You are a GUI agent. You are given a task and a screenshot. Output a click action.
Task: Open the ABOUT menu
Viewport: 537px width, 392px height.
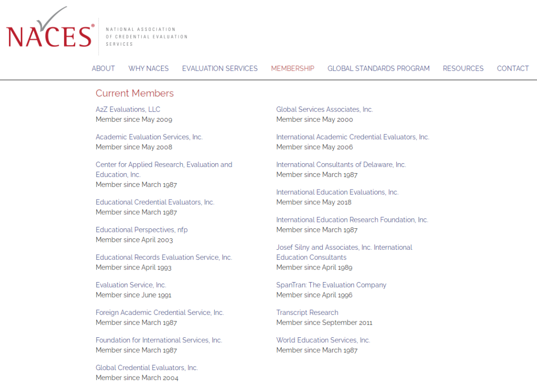pos(103,69)
